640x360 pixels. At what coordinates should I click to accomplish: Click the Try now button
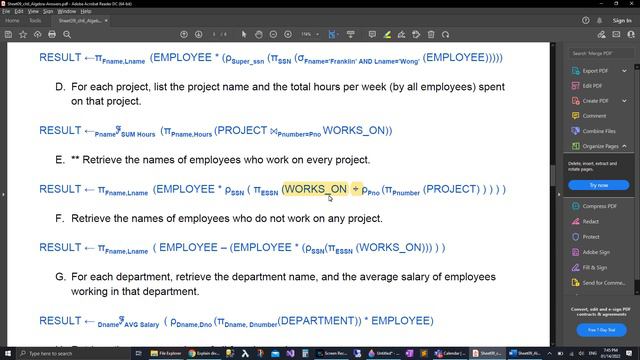pos(599,185)
